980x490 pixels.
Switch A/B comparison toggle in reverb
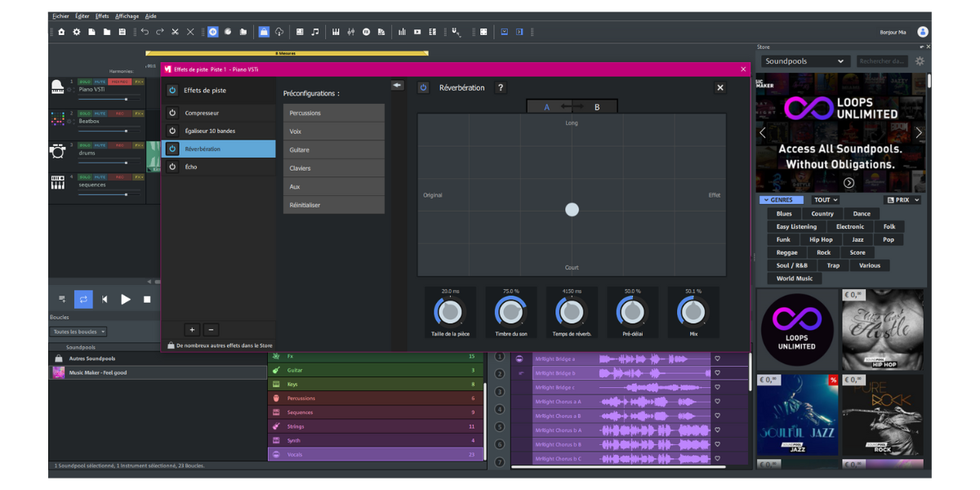click(x=572, y=107)
